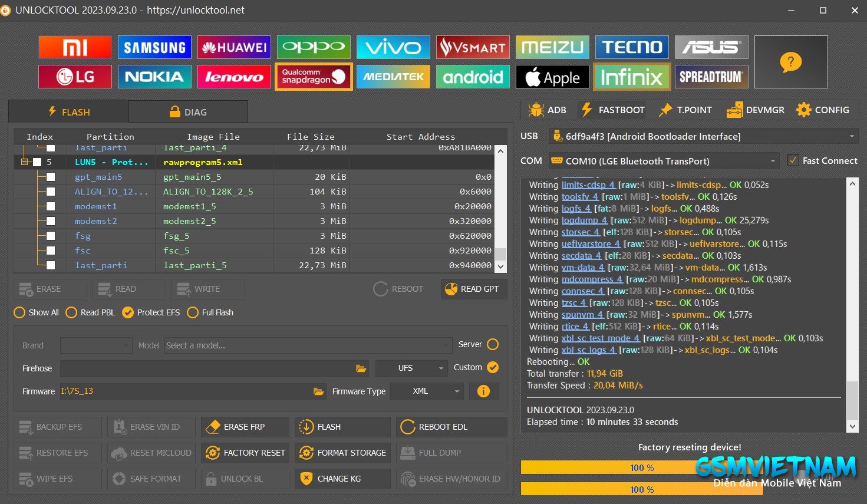Open the Brand dropdown
Screen dimensions: 867x504
point(96,345)
